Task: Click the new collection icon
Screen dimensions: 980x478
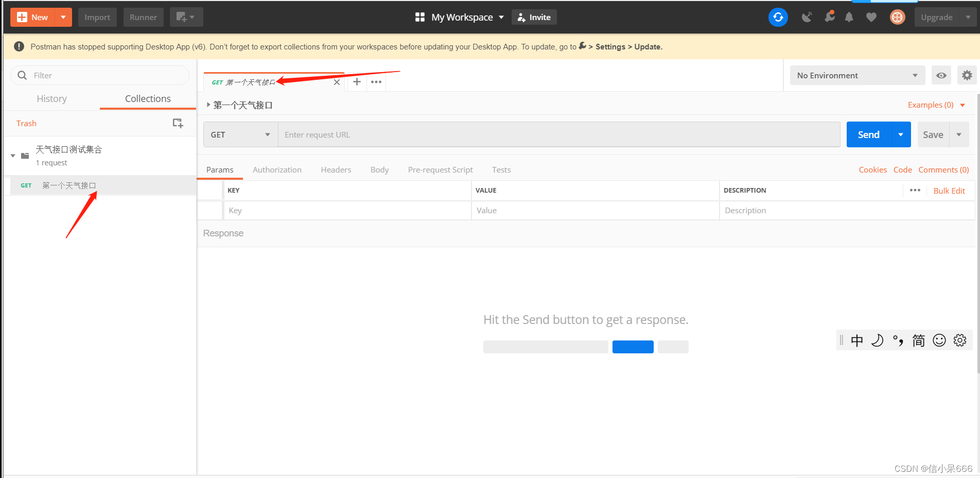Action: (178, 123)
